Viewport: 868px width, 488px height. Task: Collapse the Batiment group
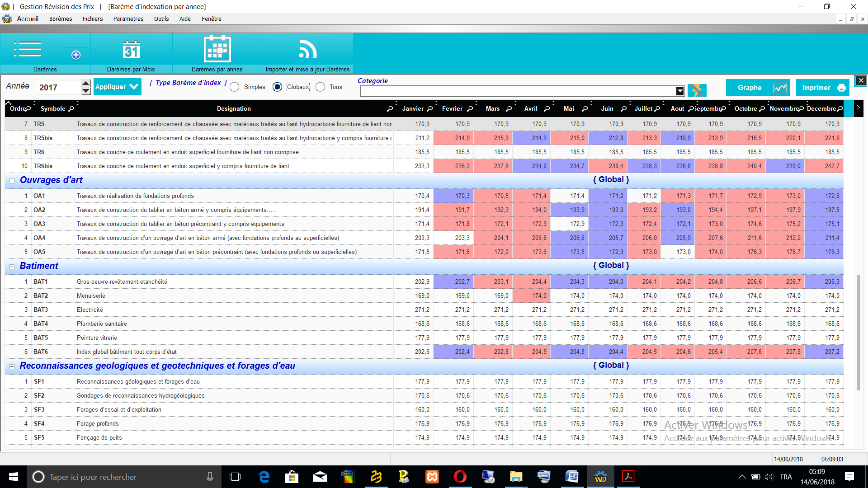tap(12, 267)
